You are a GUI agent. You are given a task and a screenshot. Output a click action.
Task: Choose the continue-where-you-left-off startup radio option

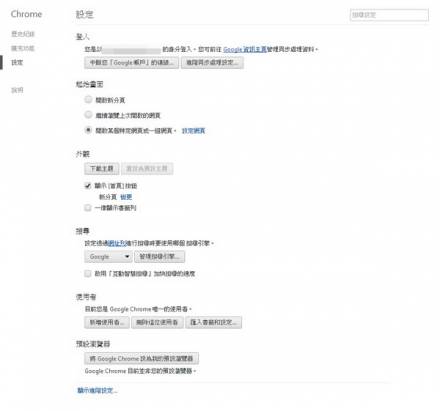click(88, 115)
